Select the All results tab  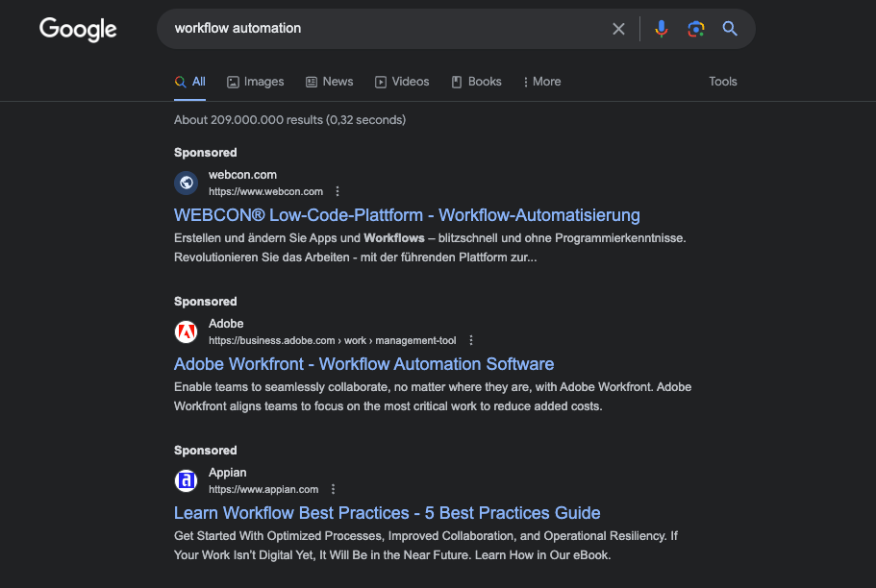tap(190, 82)
